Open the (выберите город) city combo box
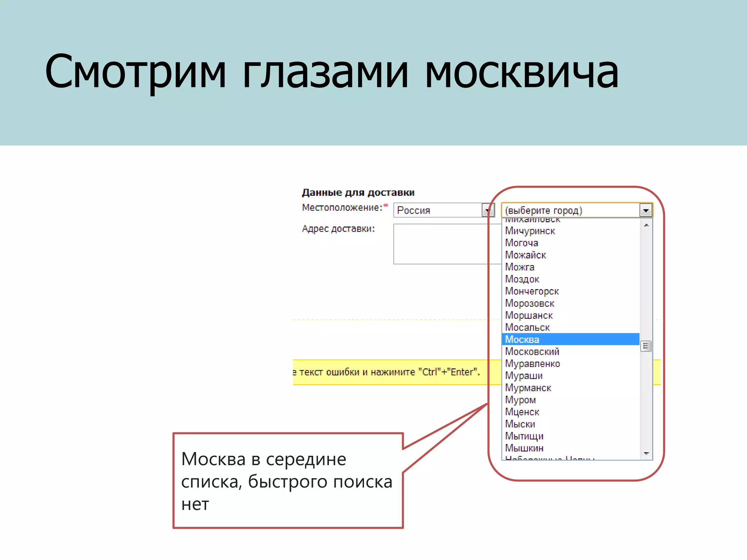Viewport: 747px width, 560px height. click(577, 210)
